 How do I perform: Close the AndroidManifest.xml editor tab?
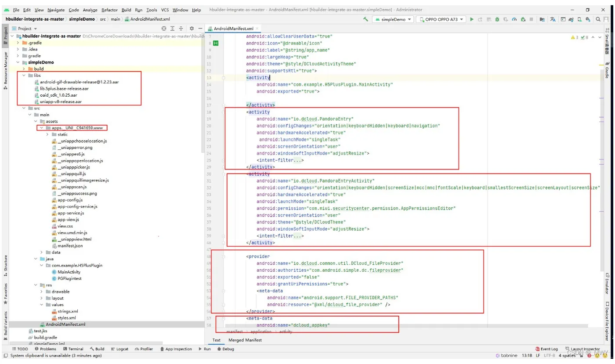click(257, 29)
